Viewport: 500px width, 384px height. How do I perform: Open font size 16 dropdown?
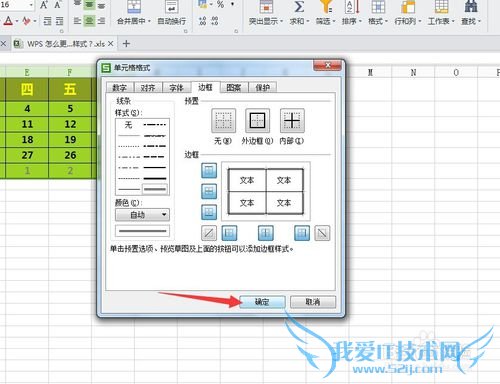31,5
